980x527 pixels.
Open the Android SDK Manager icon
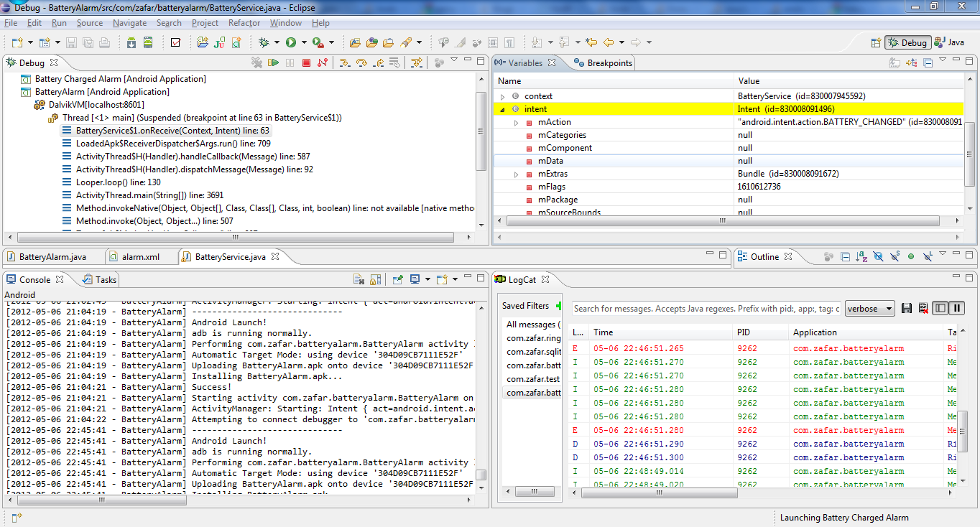point(131,43)
